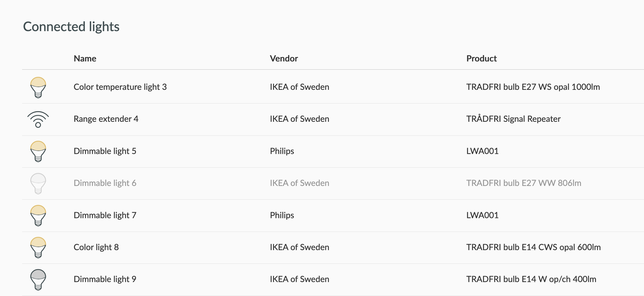
Task: Click the Philips vendor cell for Dimmable light 5
Action: pos(282,151)
